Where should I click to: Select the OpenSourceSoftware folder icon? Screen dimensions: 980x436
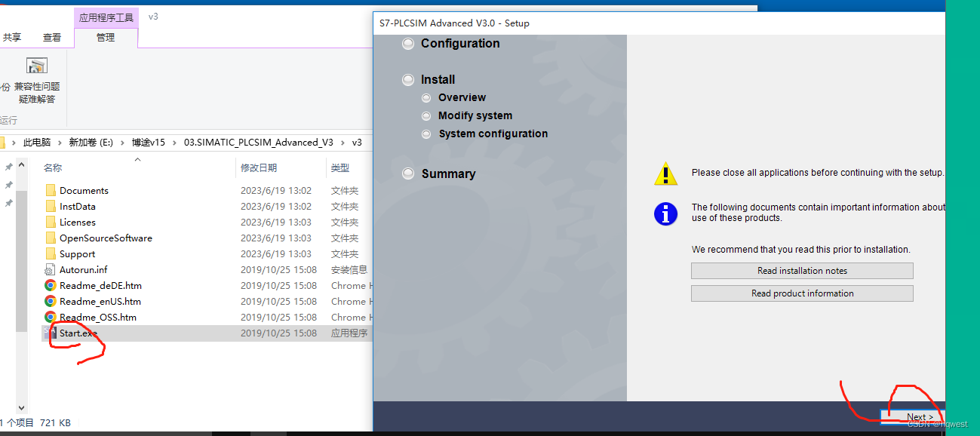tap(51, 238)
